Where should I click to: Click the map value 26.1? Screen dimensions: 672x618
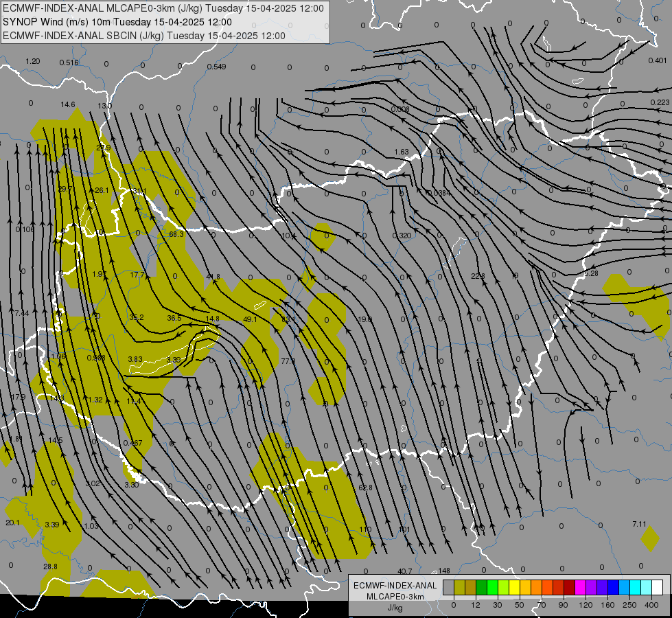(x=102, y=190)
